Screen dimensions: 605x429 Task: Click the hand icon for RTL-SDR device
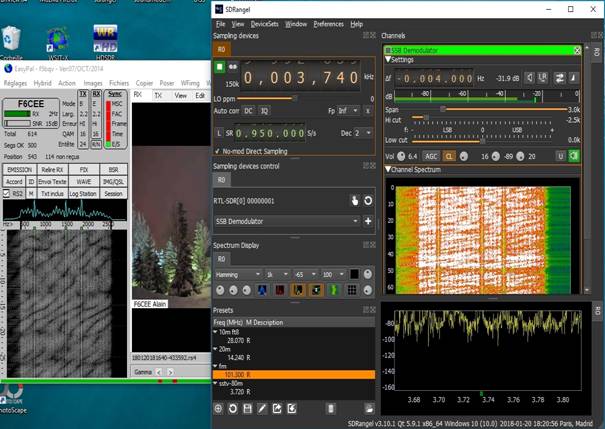pos(355,201)
